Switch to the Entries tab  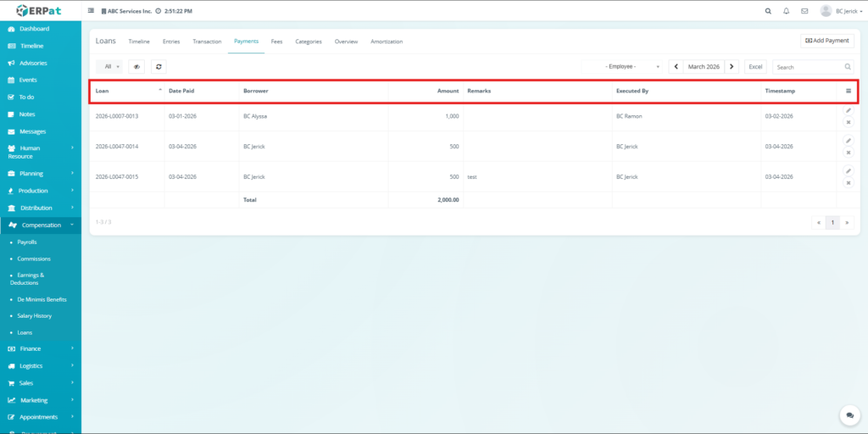pyautogui.click(x=171, y=42)
